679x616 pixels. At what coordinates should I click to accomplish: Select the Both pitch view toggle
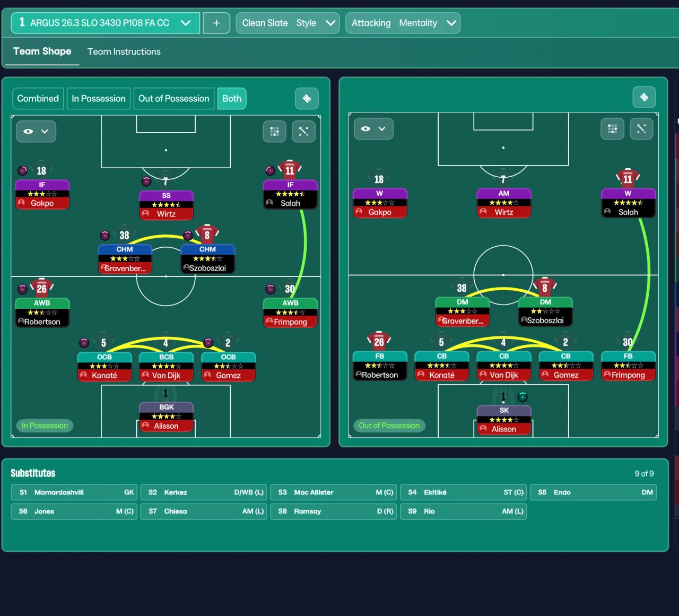(232, 99)
